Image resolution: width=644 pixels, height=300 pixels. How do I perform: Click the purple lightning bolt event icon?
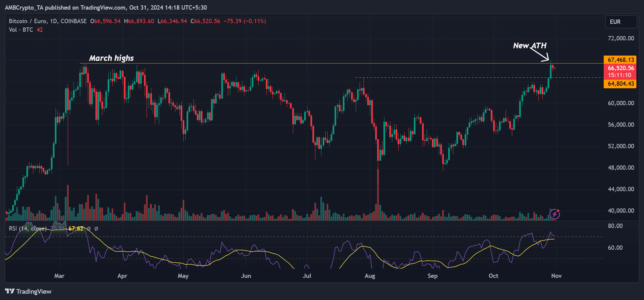pos(555,214)
